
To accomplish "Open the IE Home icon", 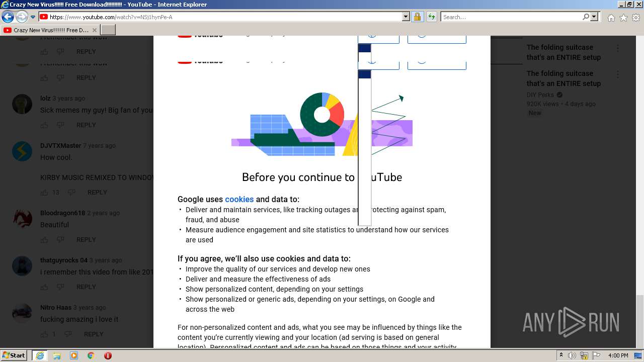I will (611, 18).
